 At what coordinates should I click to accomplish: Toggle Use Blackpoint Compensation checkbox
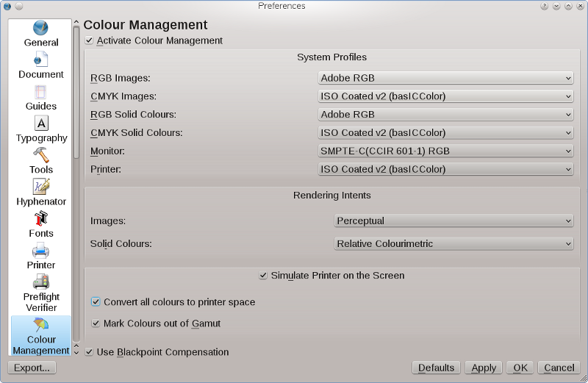[x=90, y=352]
